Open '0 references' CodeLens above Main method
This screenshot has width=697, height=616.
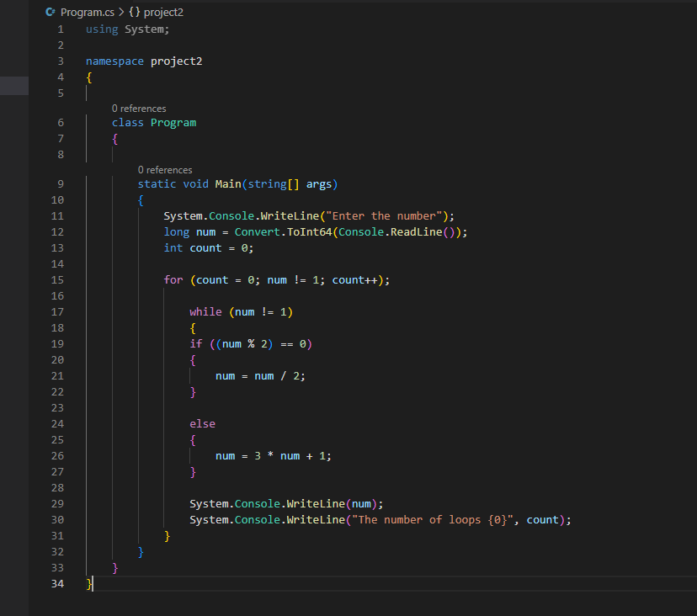pos(165,170)
